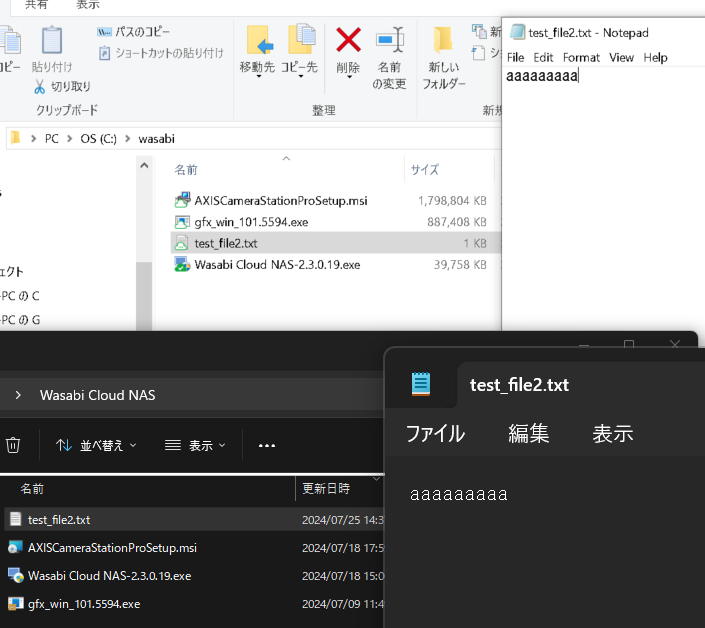The image size is (705, 628).
Task: Sort by Date modified (更新日時) column
Action: pos(326,488)
